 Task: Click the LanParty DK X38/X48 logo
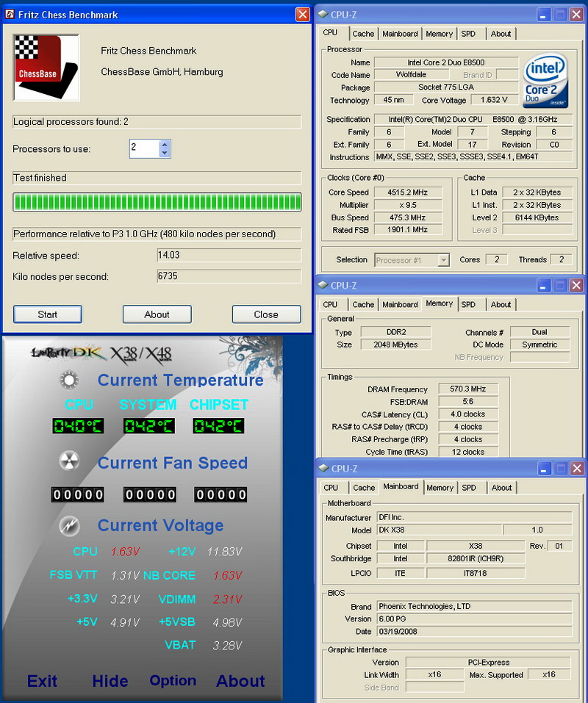click(101, 354)
